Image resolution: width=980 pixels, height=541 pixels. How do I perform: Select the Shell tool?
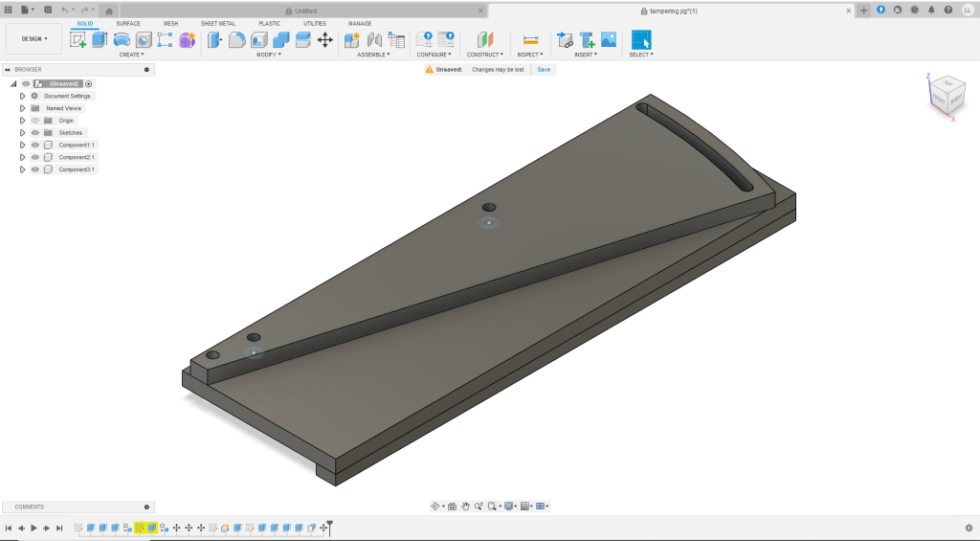coord(258,40)
